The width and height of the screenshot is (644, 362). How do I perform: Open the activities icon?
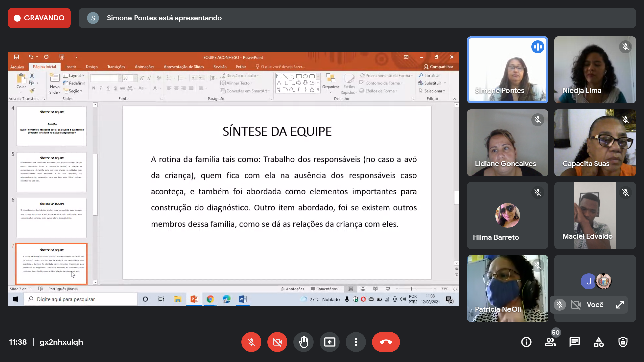click(599, 342)
